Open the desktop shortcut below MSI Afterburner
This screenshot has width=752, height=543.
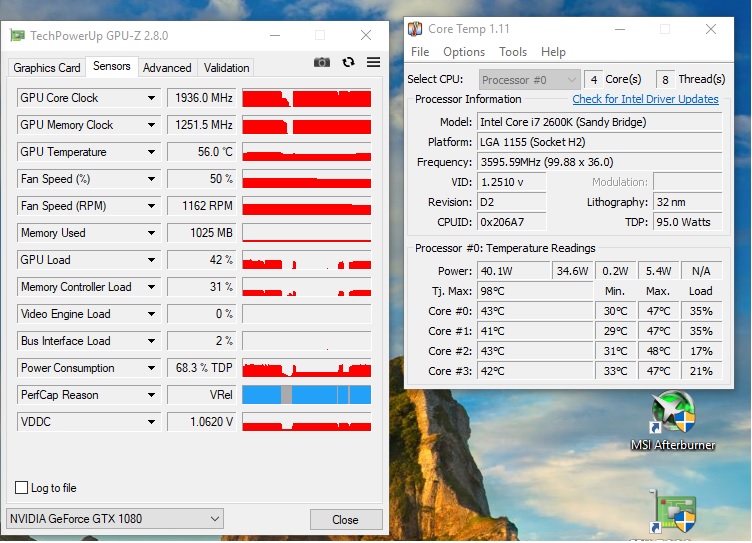pyautogui.click(x=673, y=514)
